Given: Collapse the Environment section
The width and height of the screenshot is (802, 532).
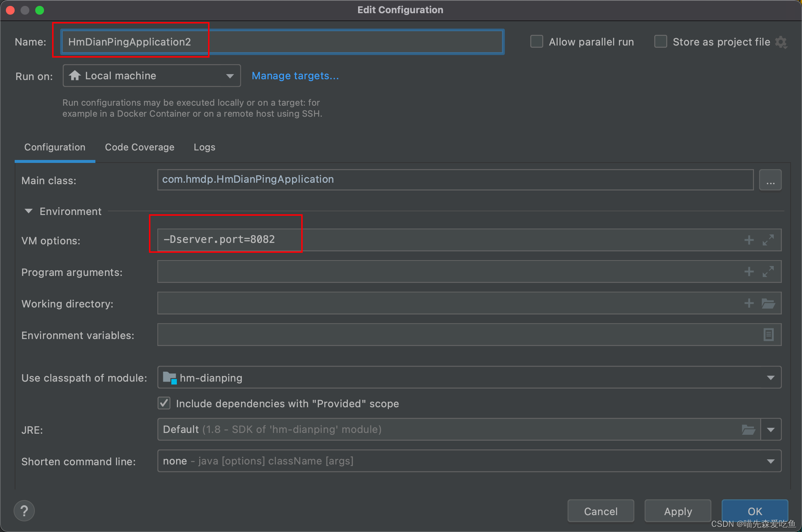Looking at the screenshot, I should (29, 211).
